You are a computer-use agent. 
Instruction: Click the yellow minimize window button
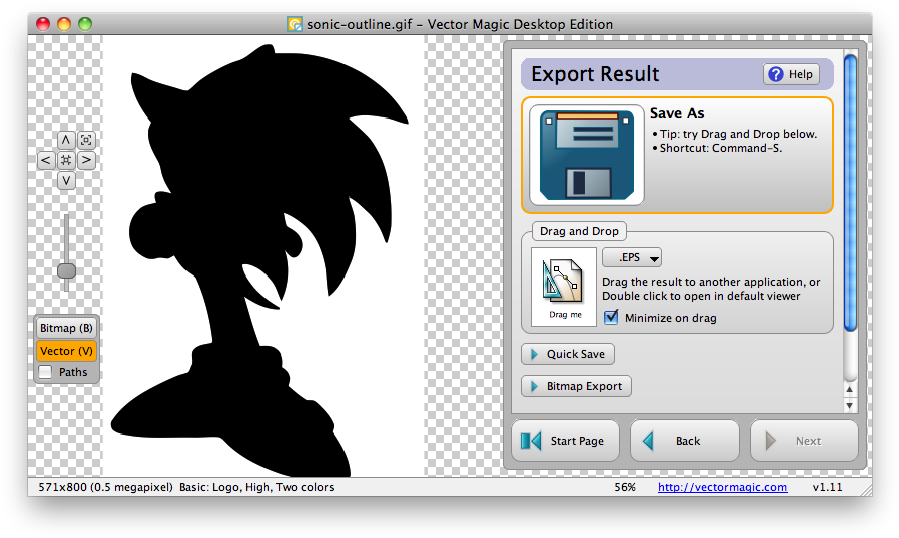tap(64, 24)
